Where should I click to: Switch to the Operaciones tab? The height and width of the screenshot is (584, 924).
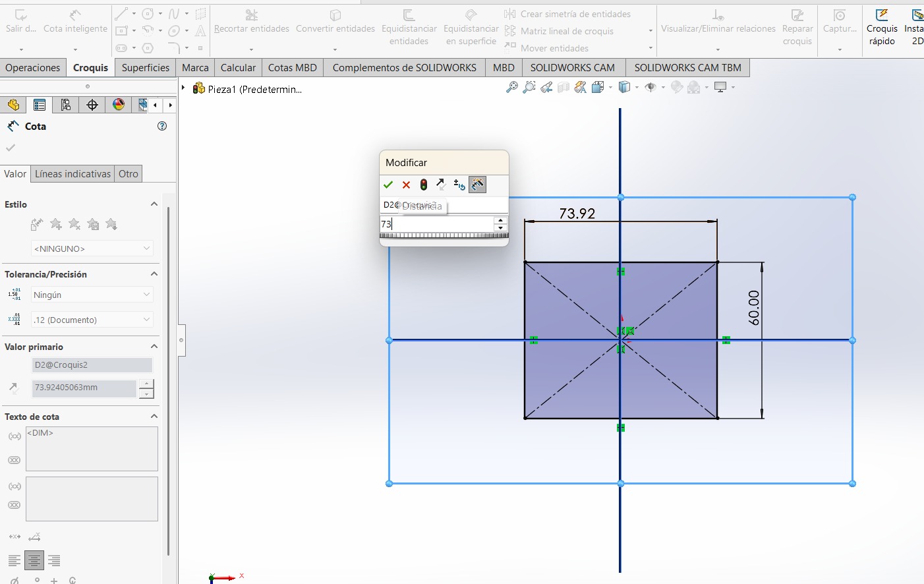coord(33,67)
